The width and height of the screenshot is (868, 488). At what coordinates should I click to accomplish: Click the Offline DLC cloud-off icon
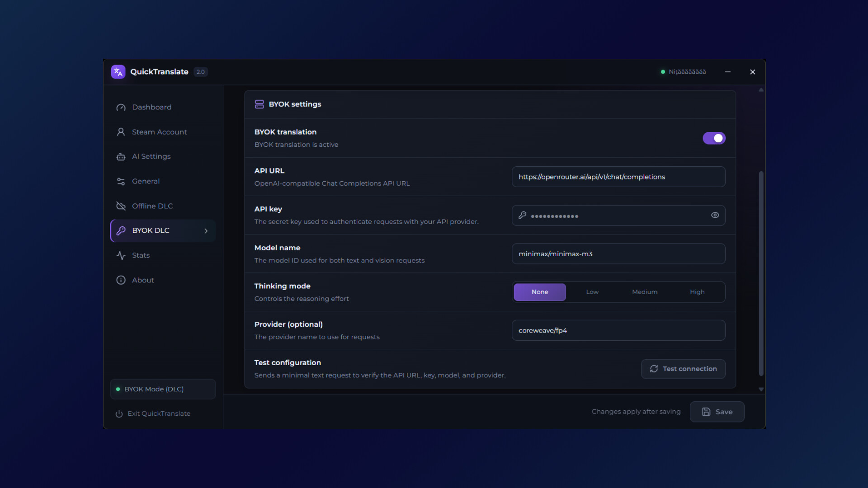click(121, 206)
